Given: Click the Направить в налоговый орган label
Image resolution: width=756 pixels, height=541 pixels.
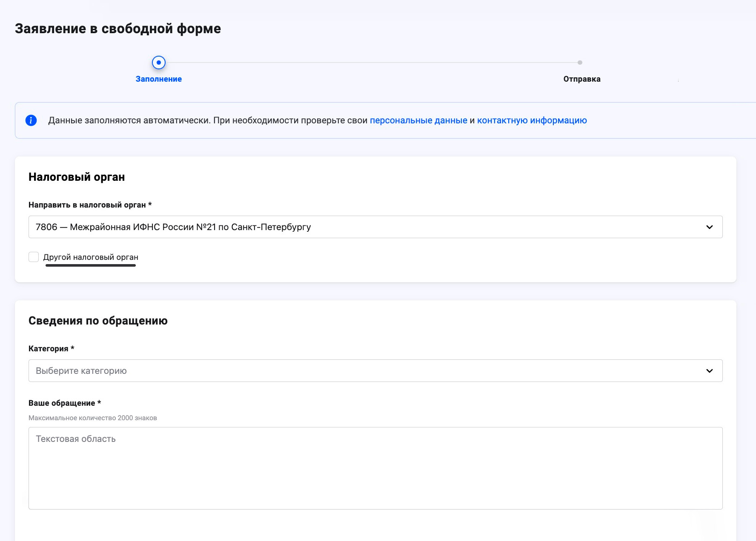Looking at the screenshot, I should tap(90, 205).
